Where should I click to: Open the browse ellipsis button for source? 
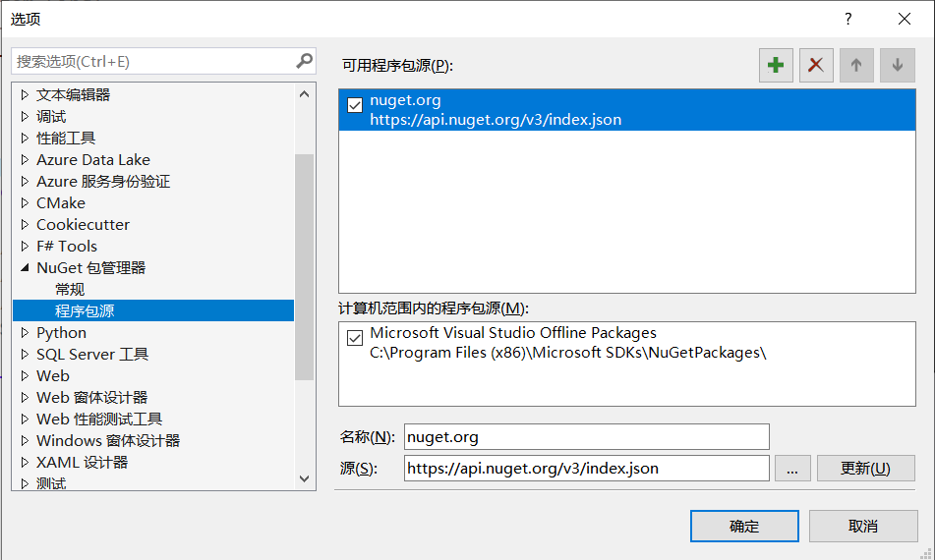(792, 469)
